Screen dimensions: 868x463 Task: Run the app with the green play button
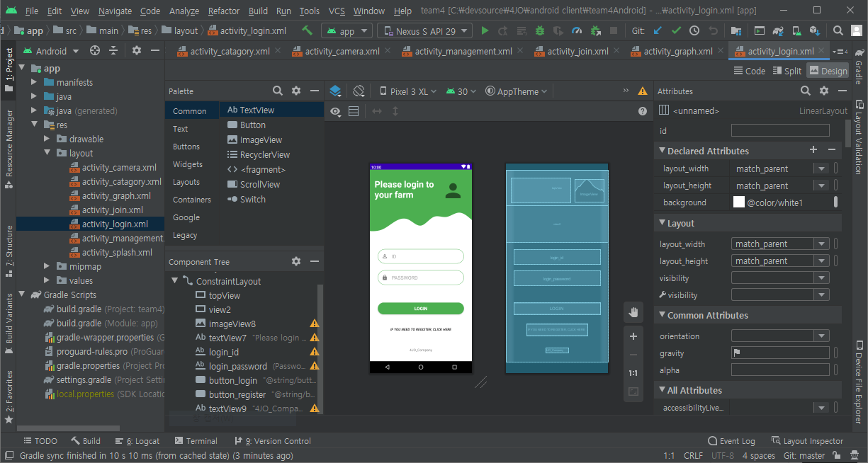coord(485,30)
